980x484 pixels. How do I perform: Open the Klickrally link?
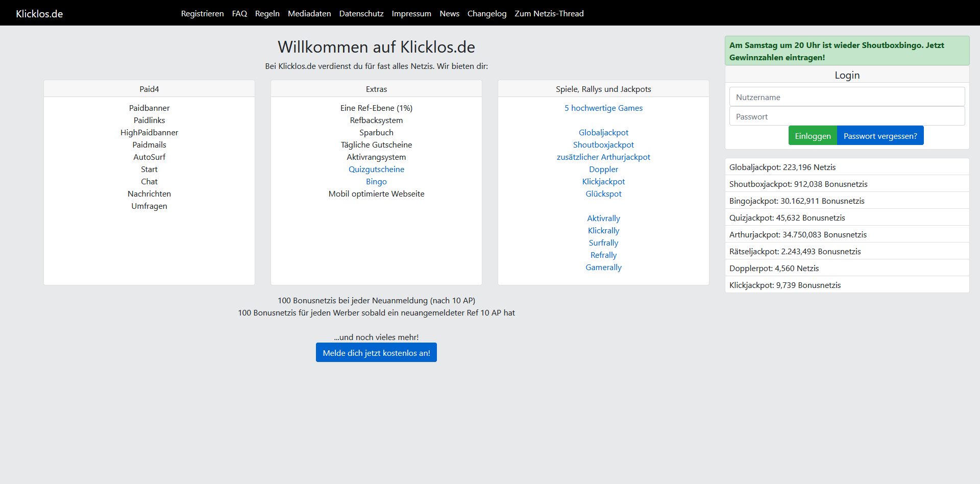[603, 230]
